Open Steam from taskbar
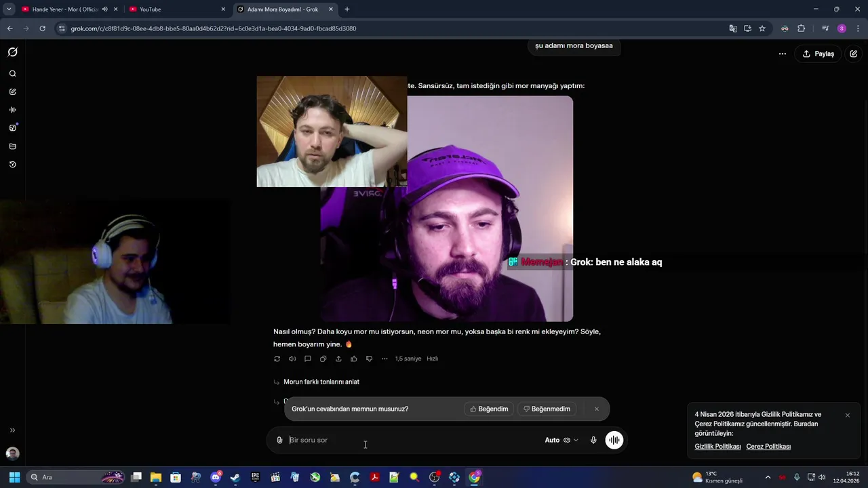This screenshot has height=488, width=868. (x=235, y=477)
